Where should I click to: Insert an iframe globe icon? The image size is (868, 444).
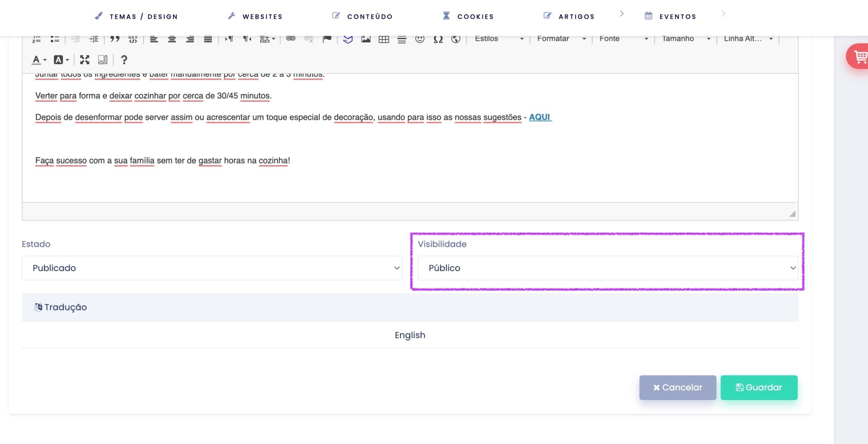coord(456,39)
